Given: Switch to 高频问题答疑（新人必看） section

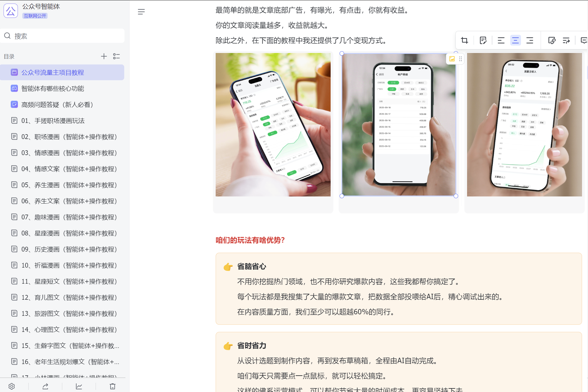Looking at the screenshot, I should click(57, 105).
